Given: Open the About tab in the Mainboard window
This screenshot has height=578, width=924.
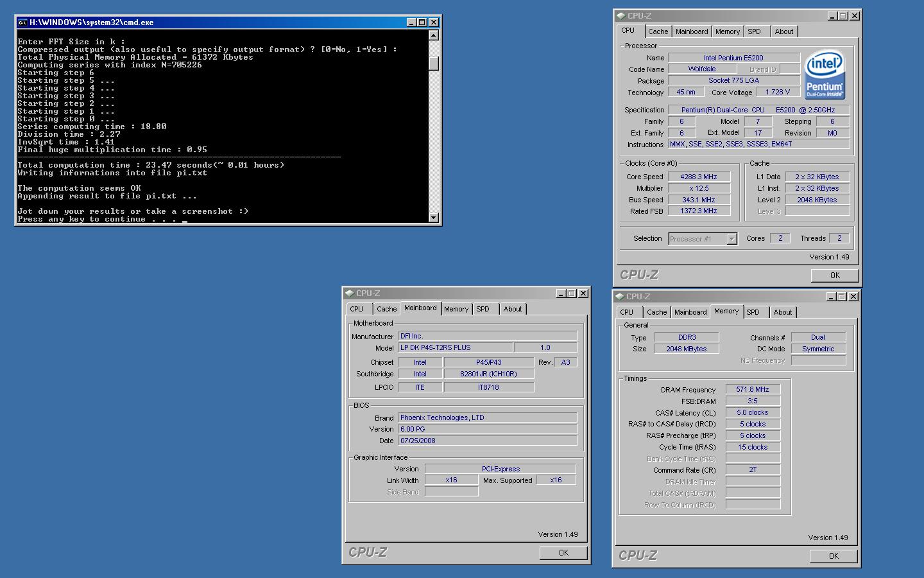Looking at the screenshot, I should pos(513,309).
